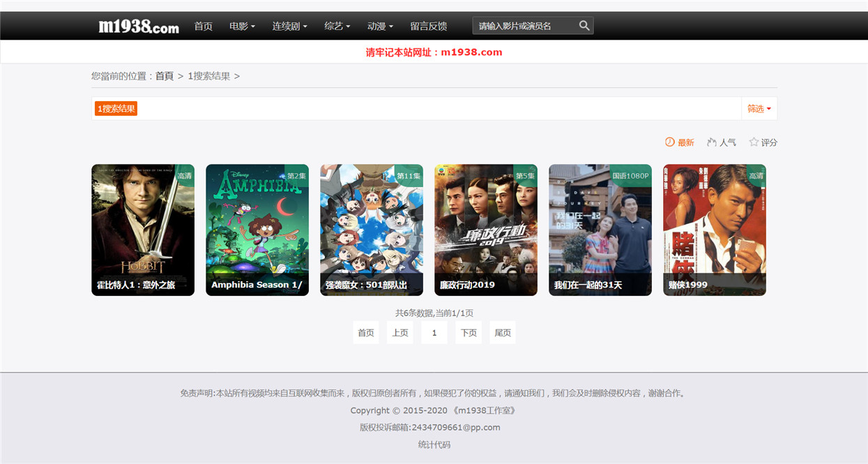Sort by 评分 star icon
The height and width of the screenshot is (464, 868).
(754, 142)
